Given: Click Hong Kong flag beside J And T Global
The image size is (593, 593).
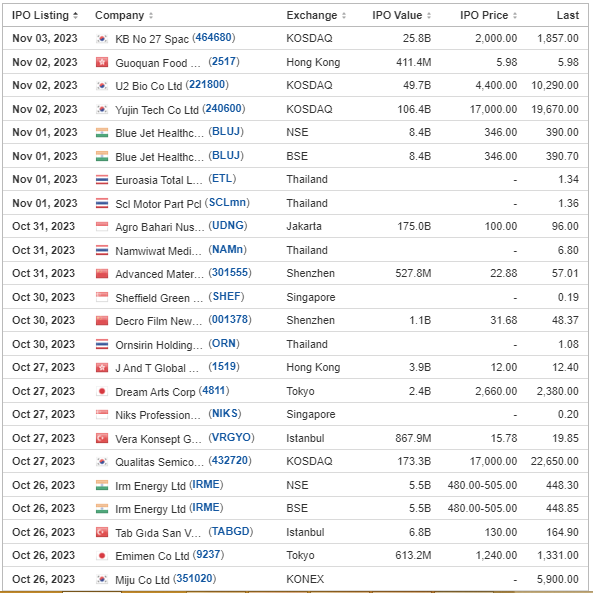Looking at the screenshot, I should coord(102,368).
